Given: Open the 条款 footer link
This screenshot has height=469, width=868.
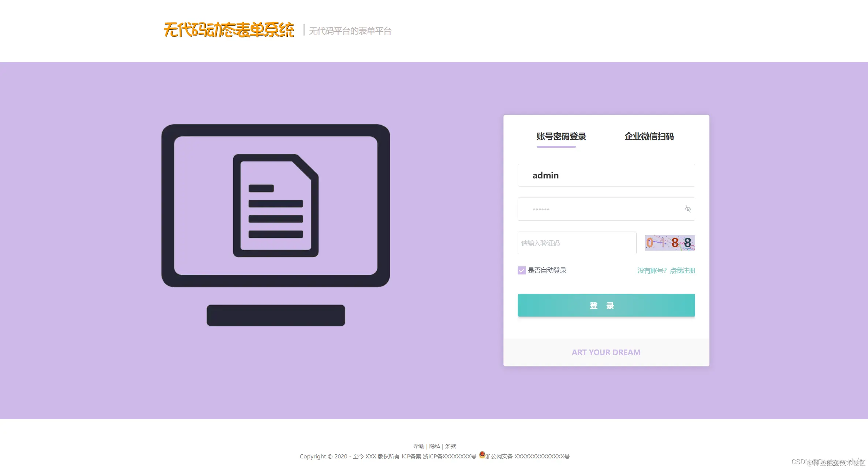Looking at the screenshot, I should pyautogui.click(x=451, y=446).
